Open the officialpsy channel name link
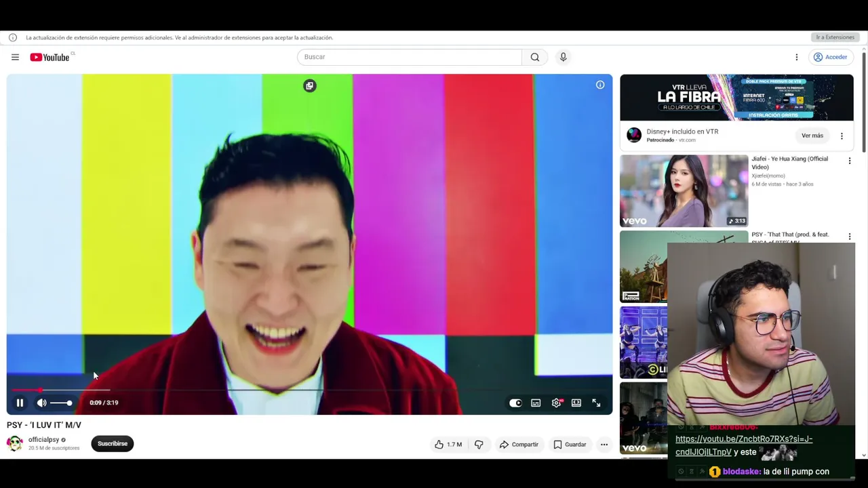The width and height of the screenshot is (868, 488). 43,439
